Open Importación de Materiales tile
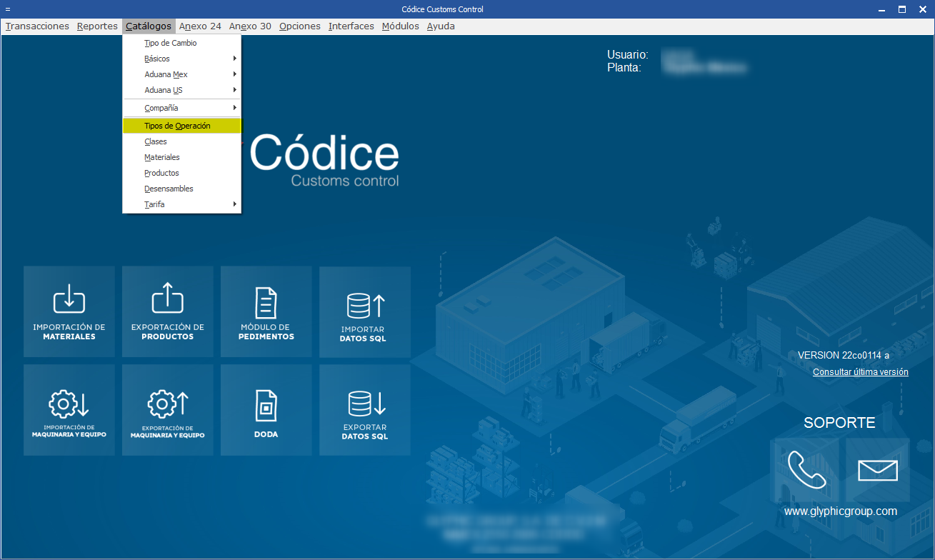The height and width of the screenshot is (560, 935). [x=69, y=311]
